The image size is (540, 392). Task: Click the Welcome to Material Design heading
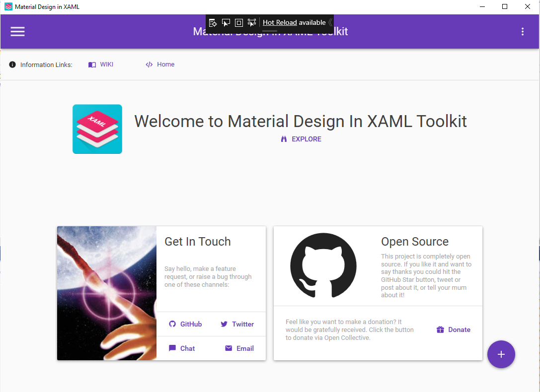click(301, 121)
